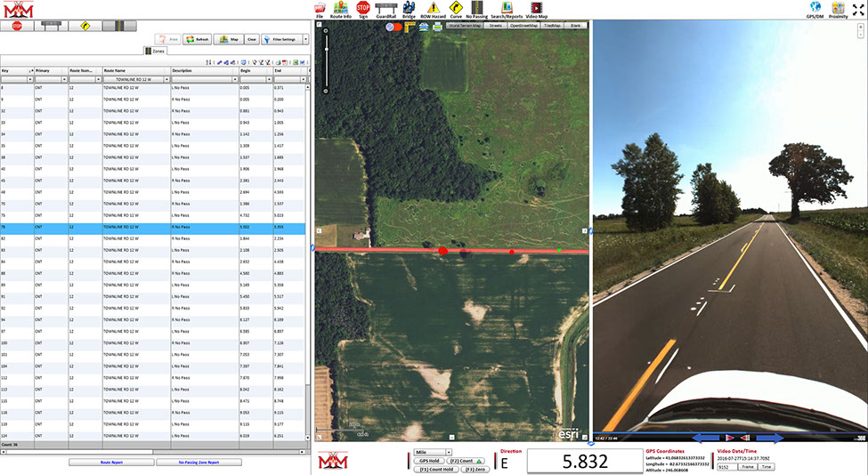Open the Video Map tool

[537, 9]
